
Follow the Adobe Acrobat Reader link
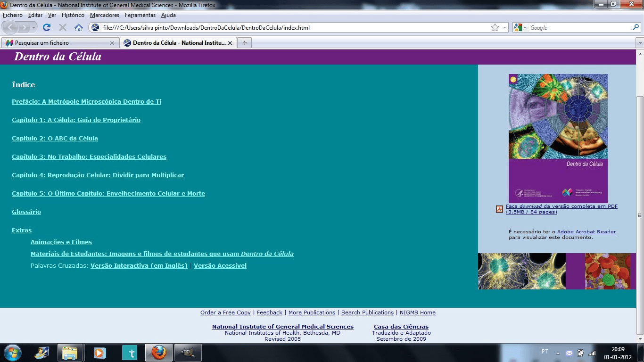click(x=586, y=232)
